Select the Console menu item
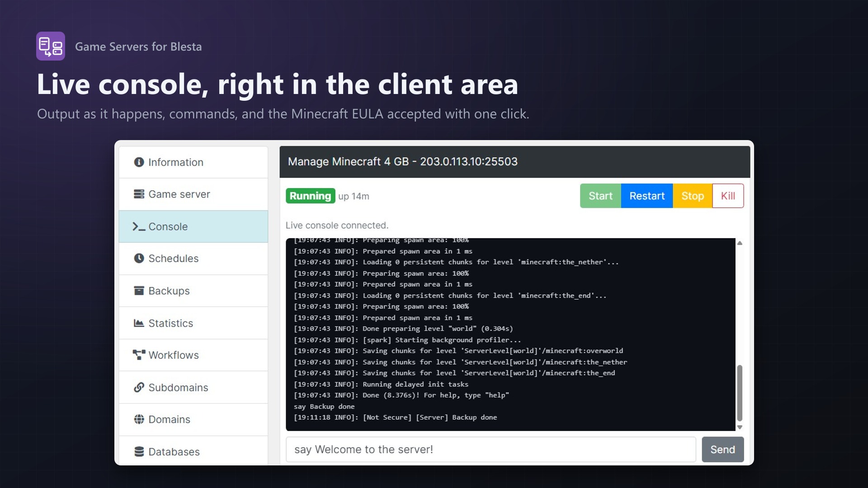Screen dimensions: 868x488 [193, 227]
